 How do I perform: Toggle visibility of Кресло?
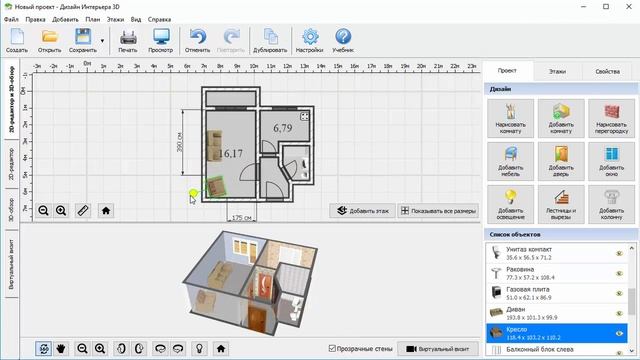619,333
